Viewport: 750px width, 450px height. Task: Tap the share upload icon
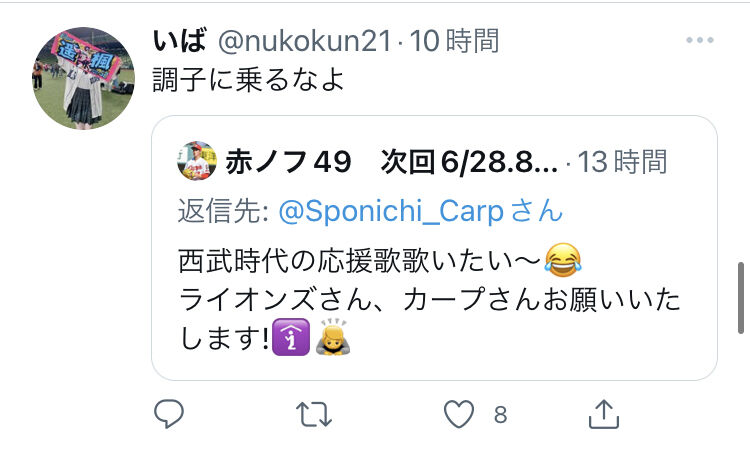coord(604,414)
